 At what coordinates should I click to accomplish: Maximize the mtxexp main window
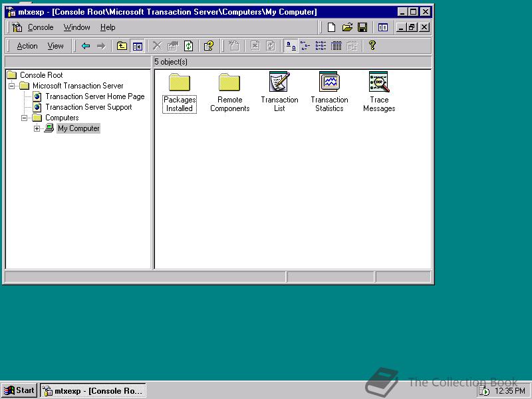click(x=413, y=12)
